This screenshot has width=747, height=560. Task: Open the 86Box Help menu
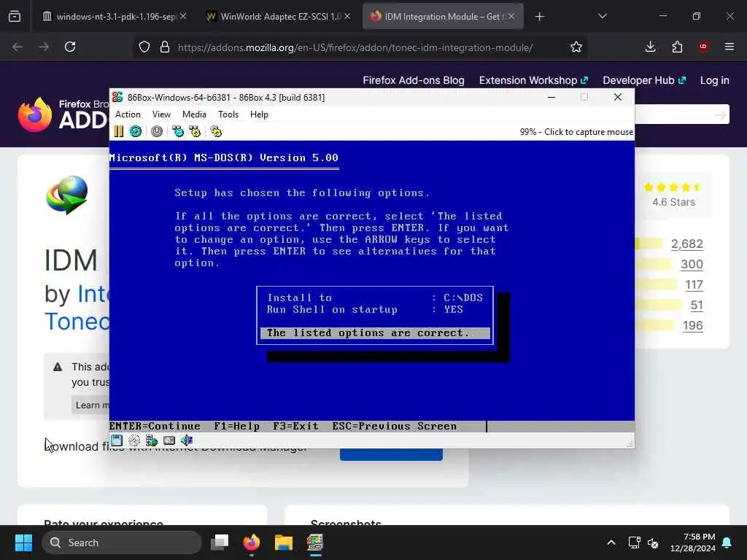click(x=259, y=114)
